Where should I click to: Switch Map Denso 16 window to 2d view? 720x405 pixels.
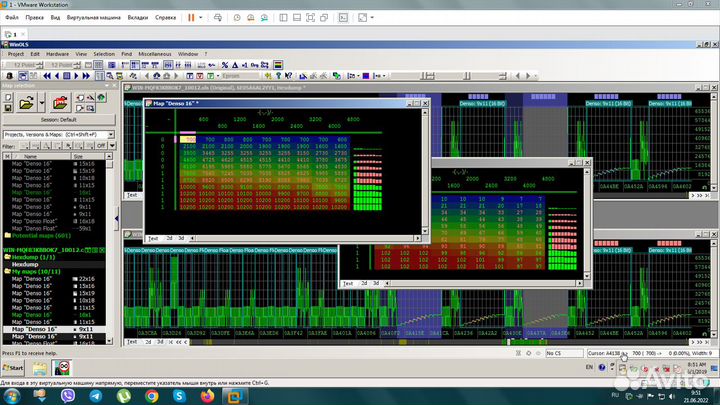169,238
